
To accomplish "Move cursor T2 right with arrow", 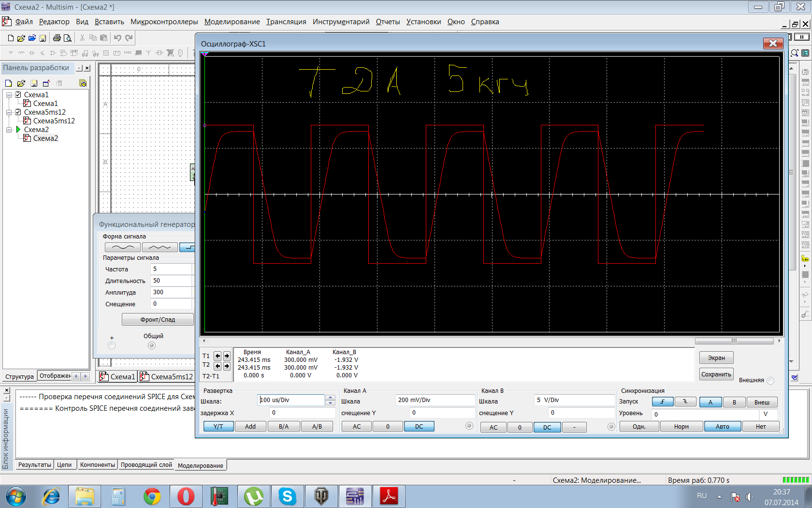I will (227, 366).
